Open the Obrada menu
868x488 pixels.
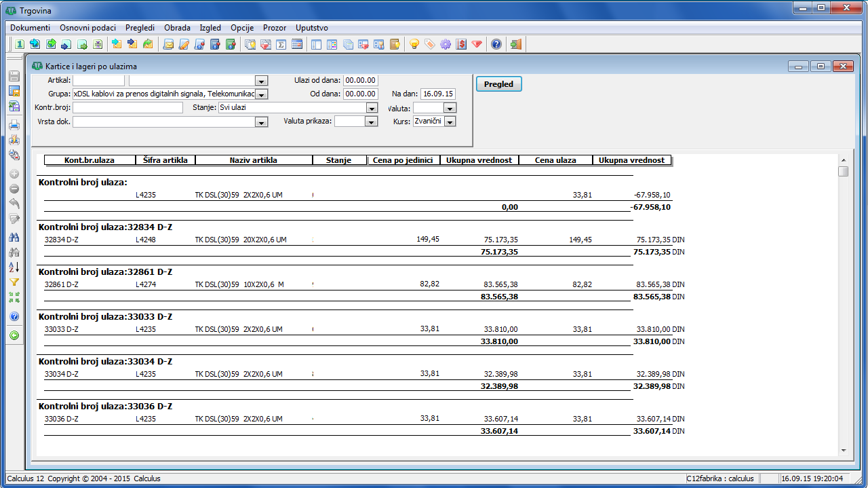tap(177, 28)
